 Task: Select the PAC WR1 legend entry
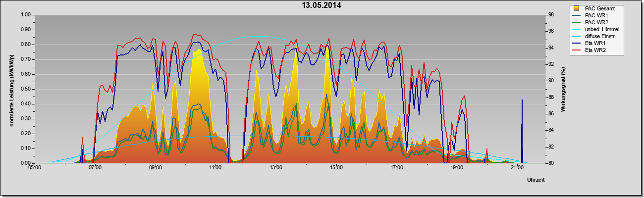pyautogui.click(x=595, y=15)
